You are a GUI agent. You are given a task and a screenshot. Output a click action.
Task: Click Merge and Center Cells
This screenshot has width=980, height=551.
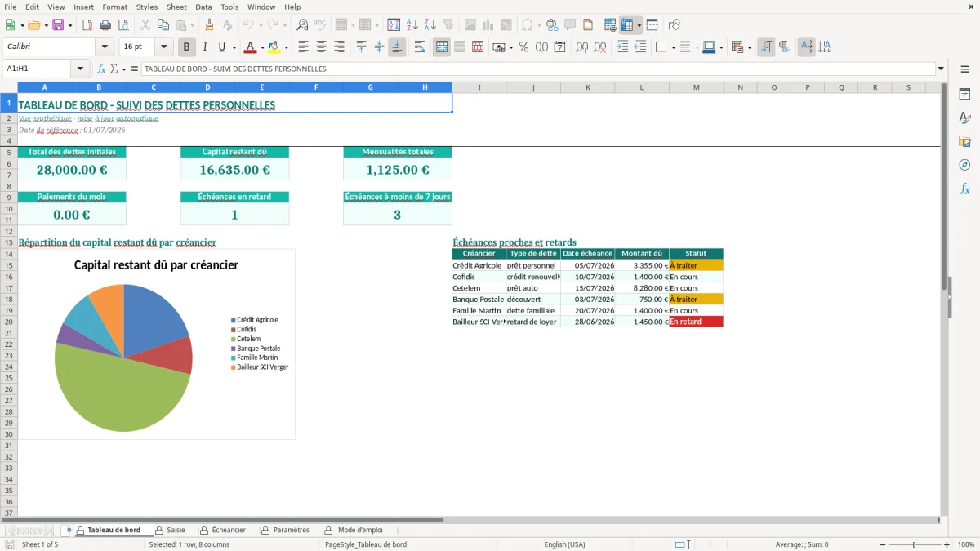(x=442, y=47)
